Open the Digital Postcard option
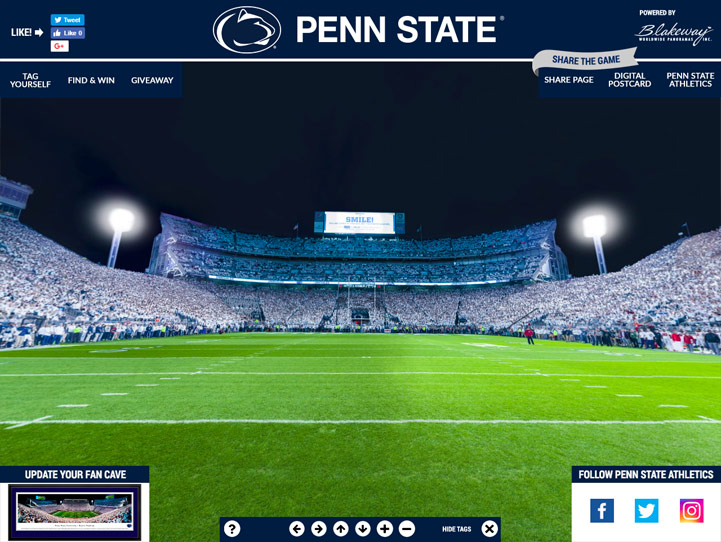721x542 pixels. [629, 80]
